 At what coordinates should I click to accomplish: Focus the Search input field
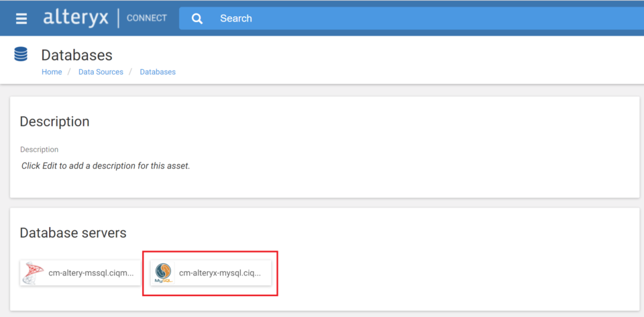411,18
